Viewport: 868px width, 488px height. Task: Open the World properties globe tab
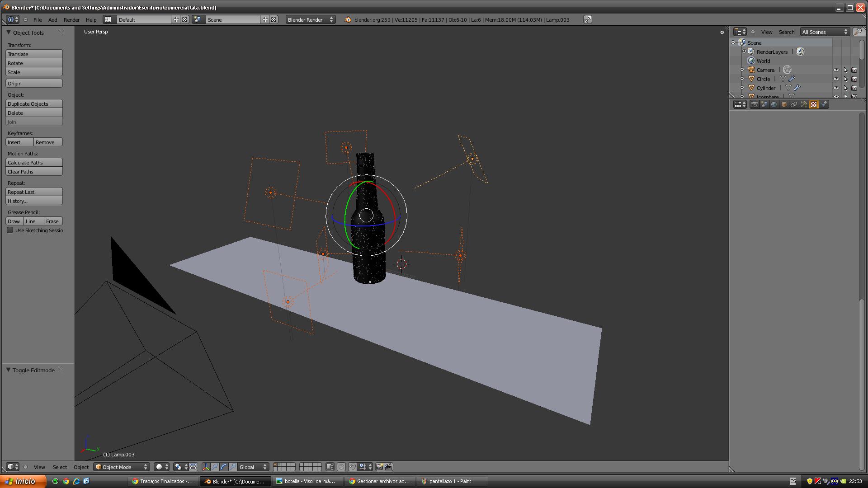pyautogui.click(x=774, y=104)
